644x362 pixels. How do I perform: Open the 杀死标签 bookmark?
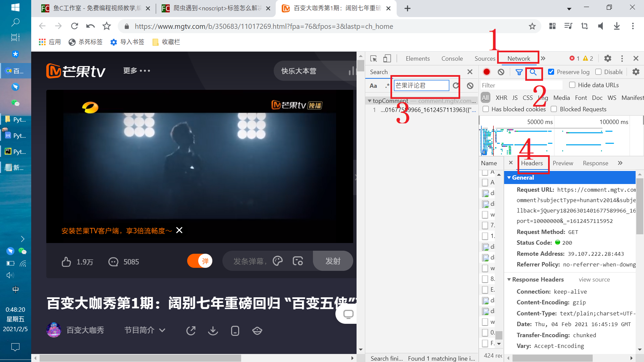pyautogui.click(x=86, y=42)
